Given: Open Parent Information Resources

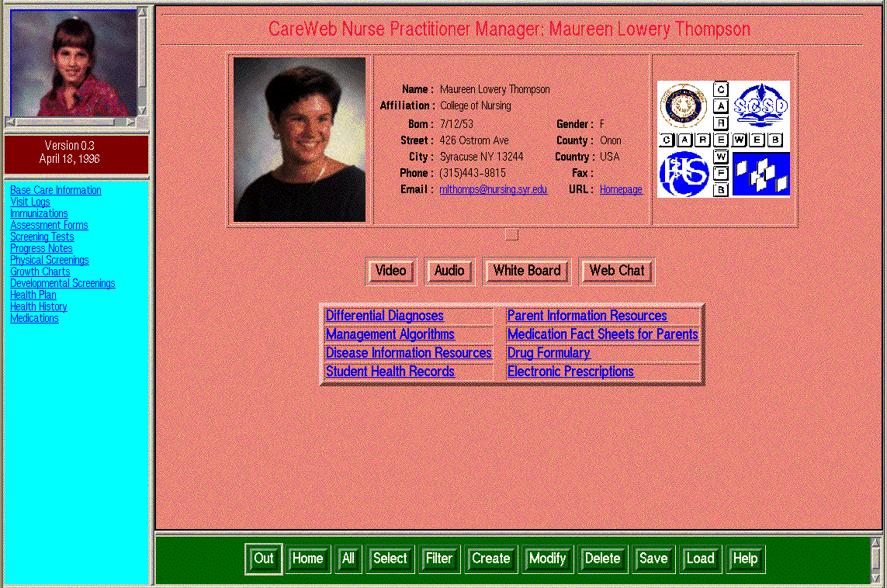Looking at the screenshot, I should [587, 316].
